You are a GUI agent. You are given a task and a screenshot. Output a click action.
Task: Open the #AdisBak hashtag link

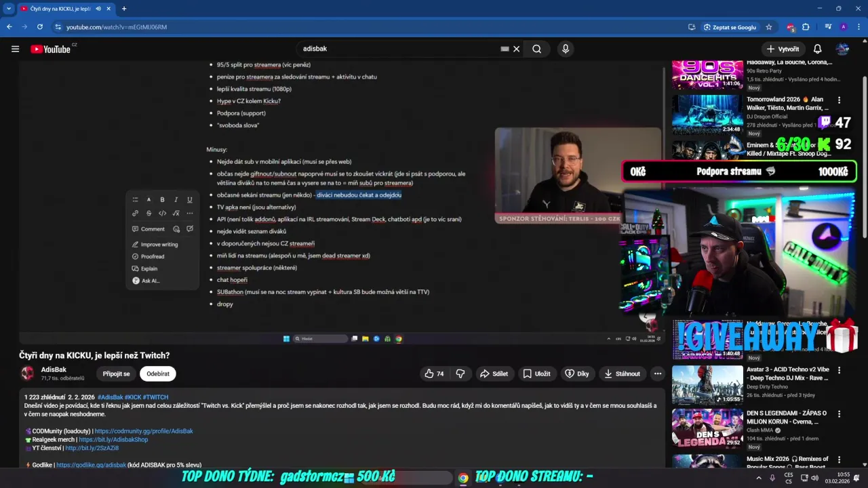click(x=110, y=397)
